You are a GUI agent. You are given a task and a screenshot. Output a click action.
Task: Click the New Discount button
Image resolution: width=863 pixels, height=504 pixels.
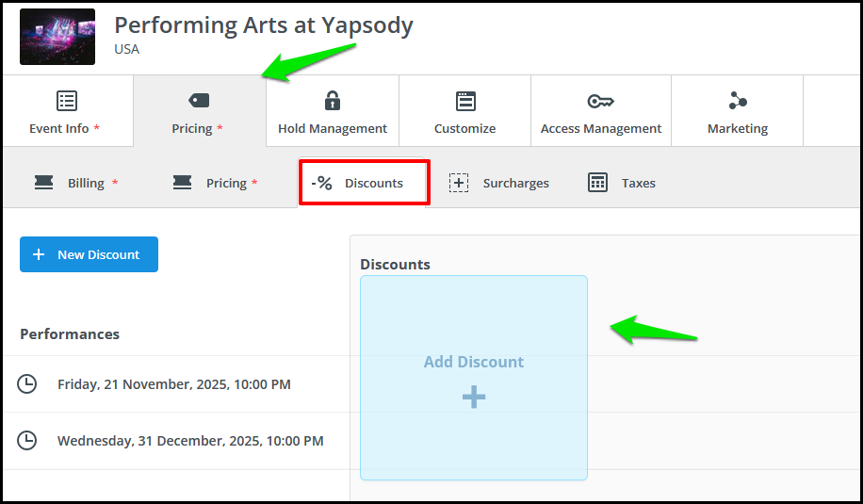tap(89, 254)
